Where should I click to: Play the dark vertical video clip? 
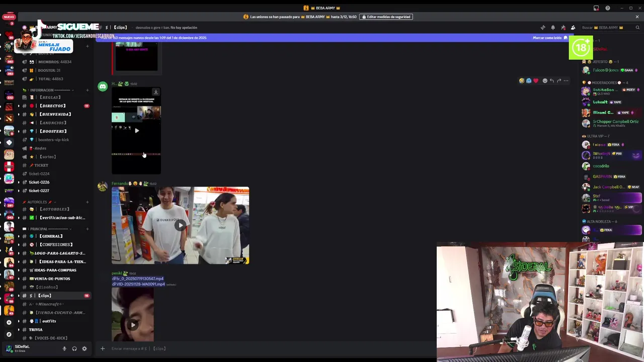(136, 131)
